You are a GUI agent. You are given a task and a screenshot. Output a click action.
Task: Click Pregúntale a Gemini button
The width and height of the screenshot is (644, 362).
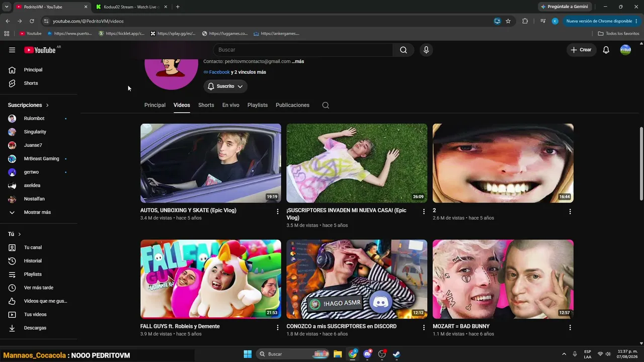click(x=564, y=7)
